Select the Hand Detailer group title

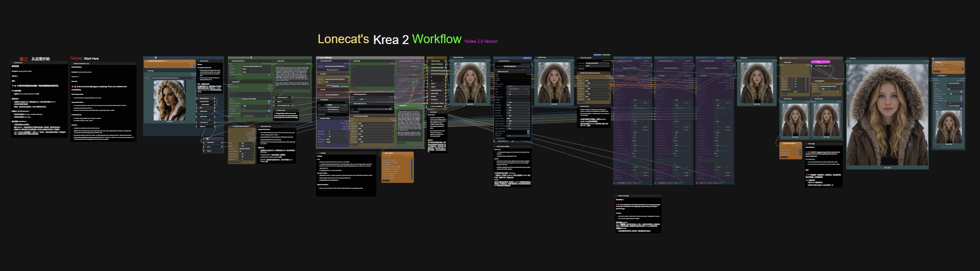pyautogui.click(x=702, y=58)
